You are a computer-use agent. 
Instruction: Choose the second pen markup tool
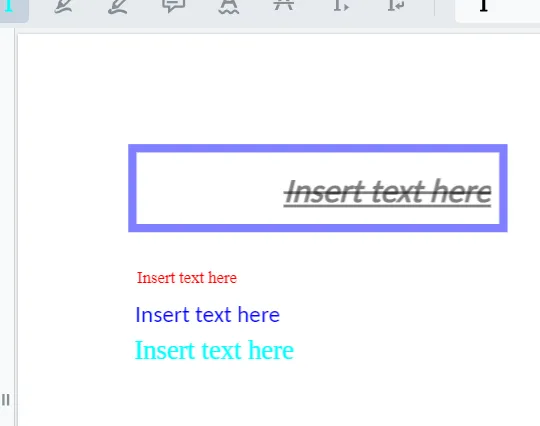118,6
